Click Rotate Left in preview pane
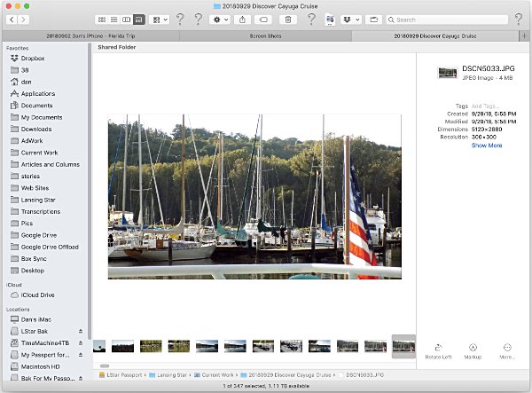The image size is (532, 393). [x=440, y=349]
